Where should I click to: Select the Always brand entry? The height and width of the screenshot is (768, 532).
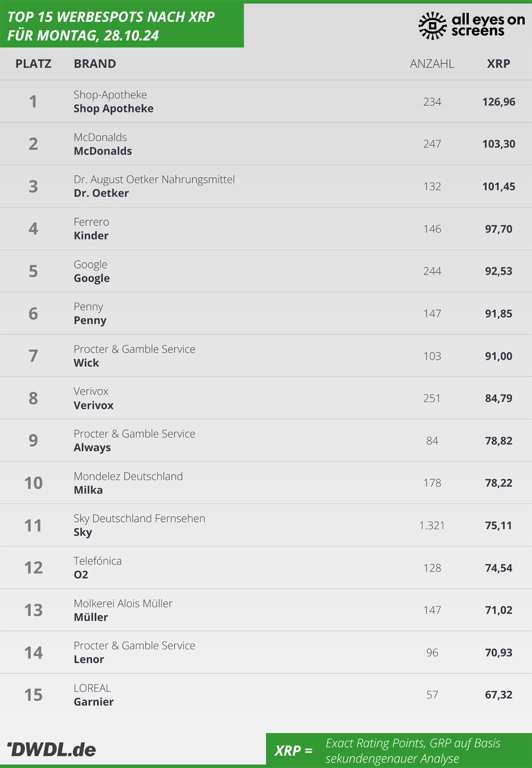click(92, 448)
